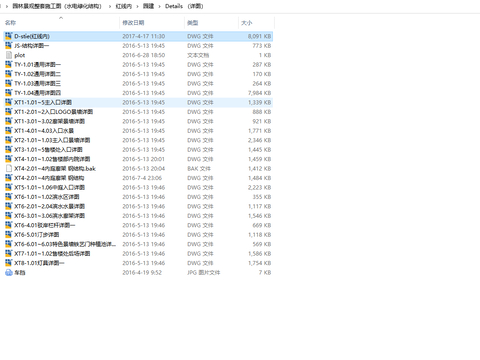Screen dimensions: 480x360
Task: Select file name starting XT5-1.01~1.06
Action: 50,187
